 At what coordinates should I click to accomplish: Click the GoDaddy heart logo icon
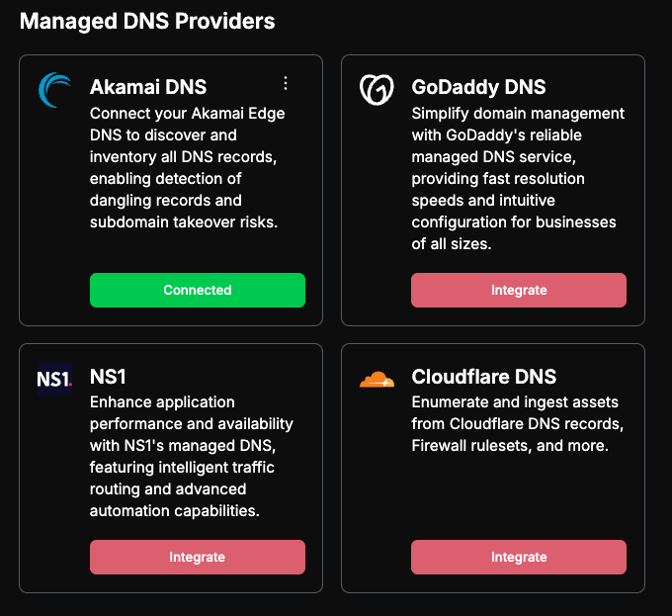pos(377,90)
